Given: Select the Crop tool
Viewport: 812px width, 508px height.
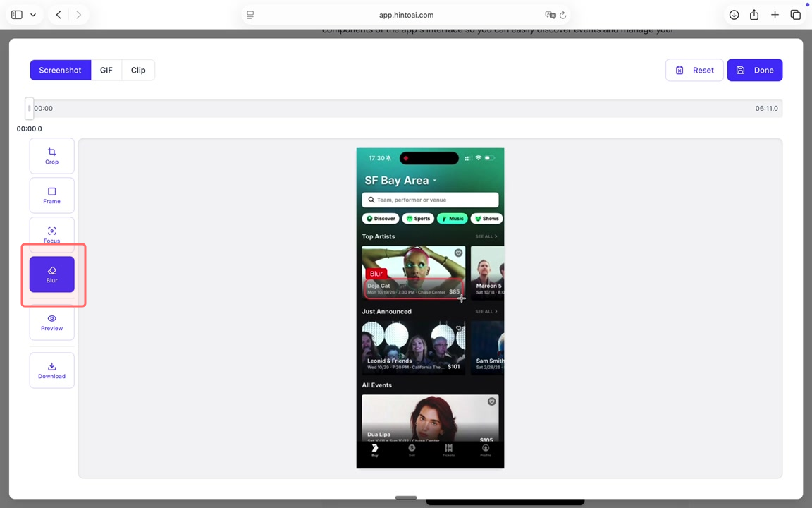Looking at the screenshot, I should click(51, 156).
